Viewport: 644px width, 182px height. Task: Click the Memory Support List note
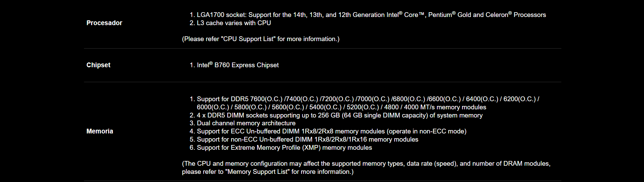point(268,171)
